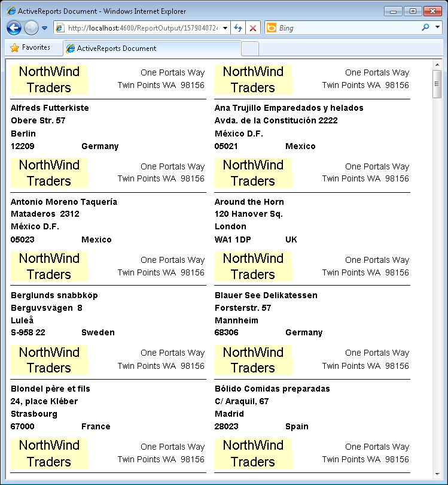Click NorthWind Traders logo above Around the Horn

click(254, 173)
